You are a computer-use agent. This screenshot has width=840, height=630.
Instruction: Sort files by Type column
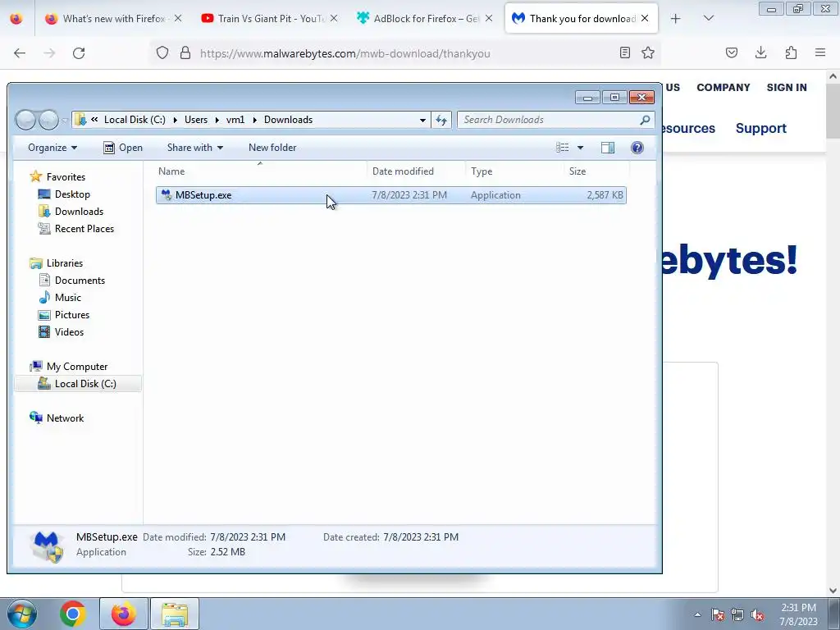pyautogui.click(x=515, y=171)
